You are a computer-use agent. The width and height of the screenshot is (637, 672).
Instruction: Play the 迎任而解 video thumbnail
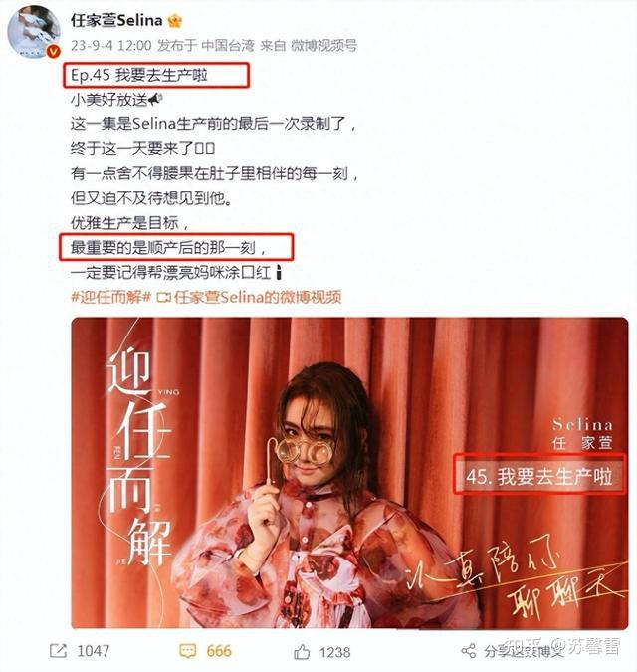point(349,473)
